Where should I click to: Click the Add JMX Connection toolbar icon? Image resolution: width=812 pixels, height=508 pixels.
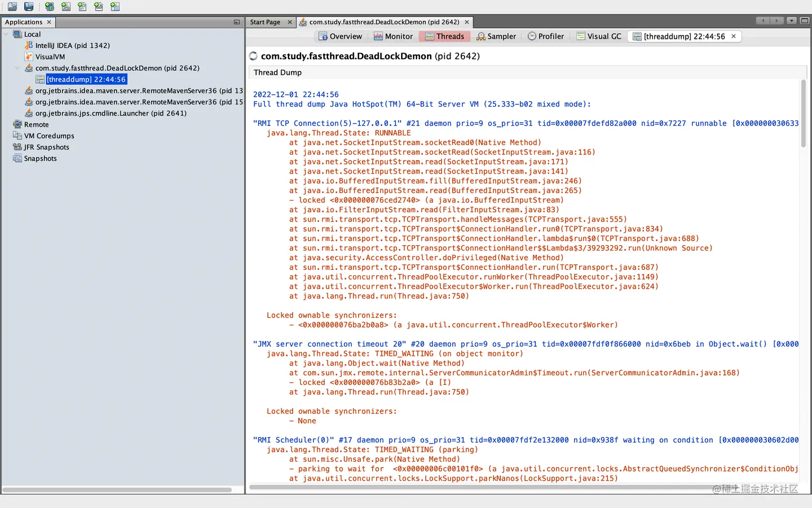[66, 6]
